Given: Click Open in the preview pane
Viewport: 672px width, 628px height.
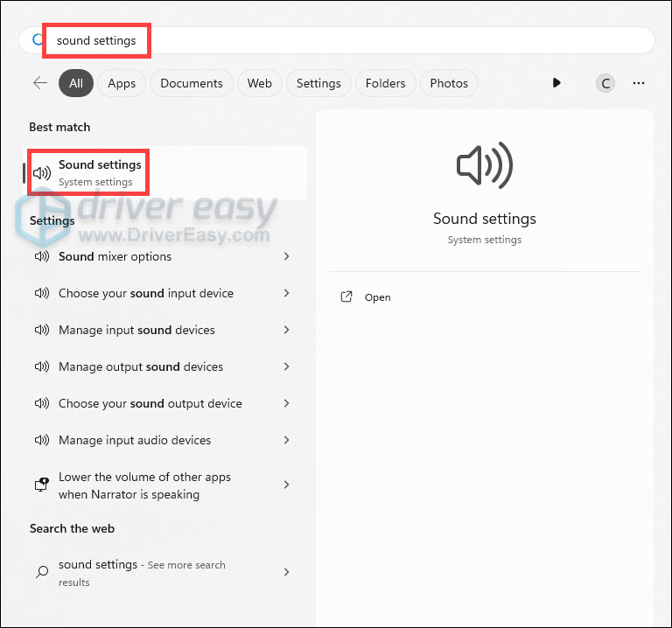Looking at the screenshot, I should coord(378,297).
